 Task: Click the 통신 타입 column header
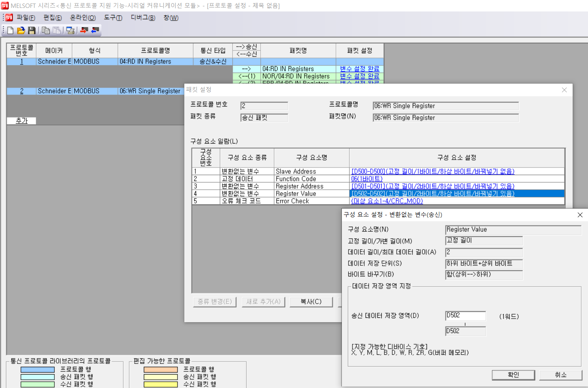[213, 50]
